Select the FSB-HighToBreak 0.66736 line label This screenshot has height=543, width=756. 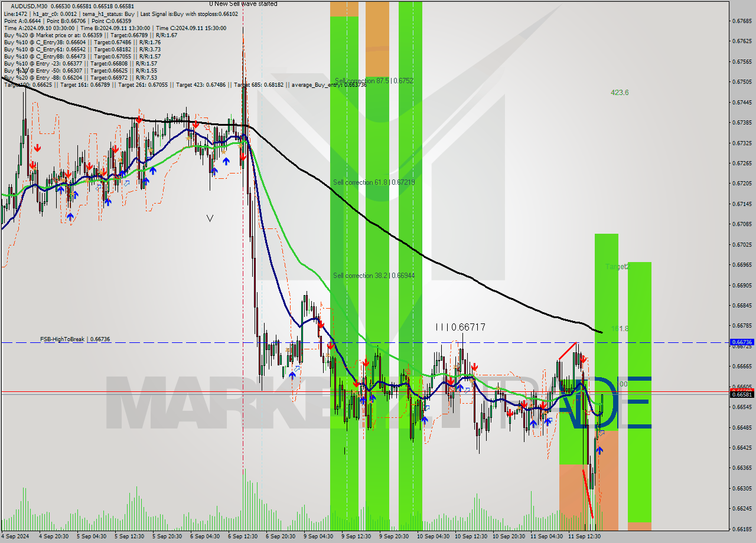[75, 339]
